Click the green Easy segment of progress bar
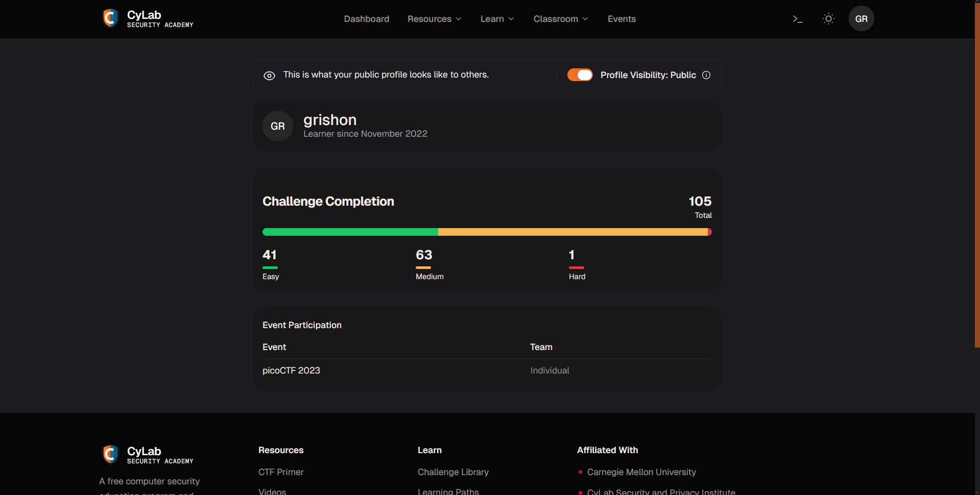 tap(350, 232)
